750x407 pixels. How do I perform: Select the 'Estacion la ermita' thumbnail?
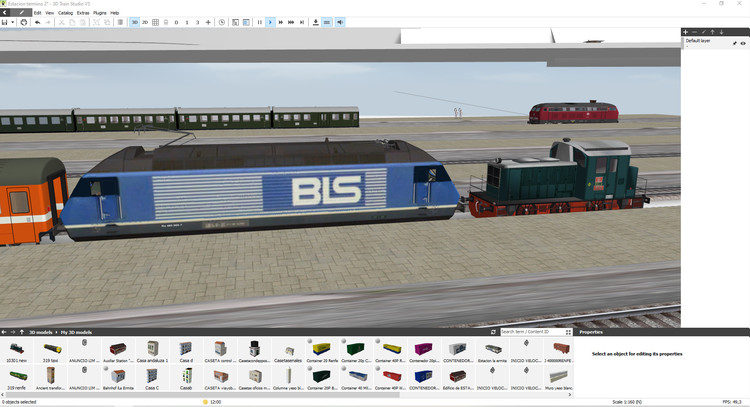(x=492, y=351)
